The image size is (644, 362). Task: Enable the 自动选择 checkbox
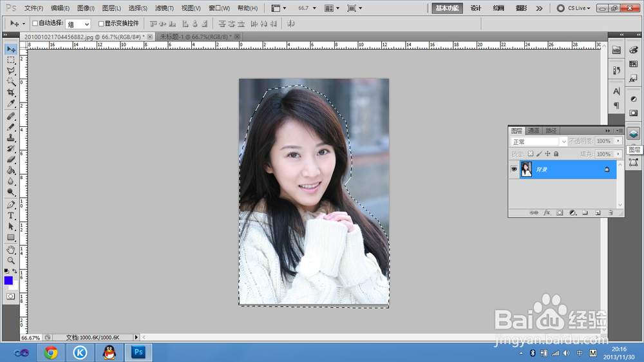point(35,23)
